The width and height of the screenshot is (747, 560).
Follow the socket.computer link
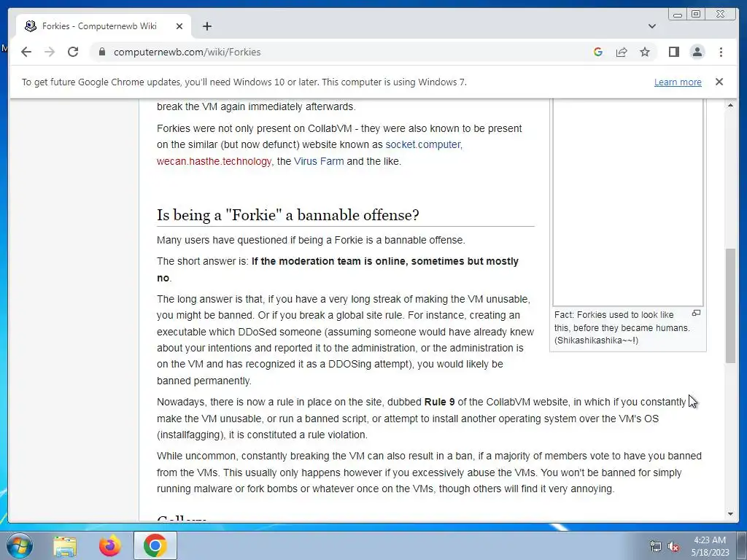coord(423,144)
